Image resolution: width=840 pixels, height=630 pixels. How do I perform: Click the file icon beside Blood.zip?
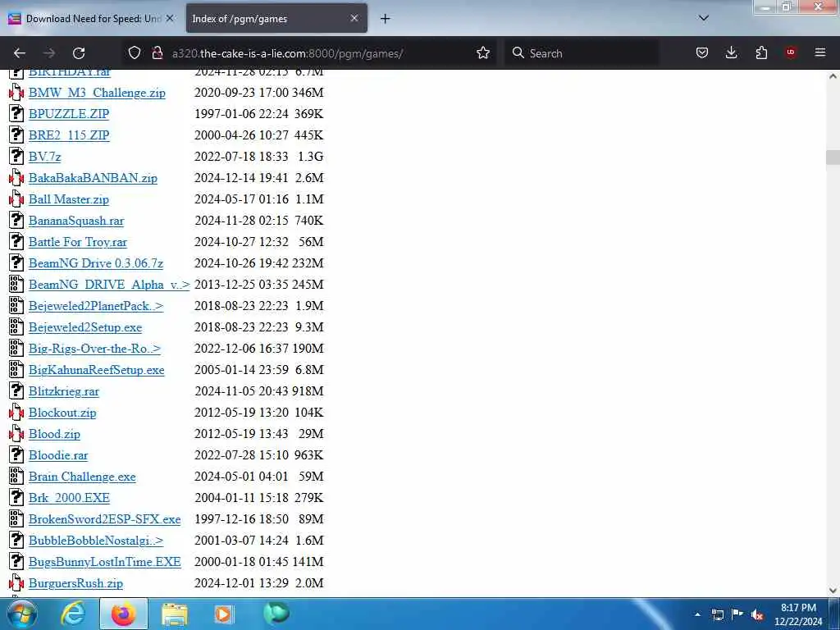(x=16, y=434)
